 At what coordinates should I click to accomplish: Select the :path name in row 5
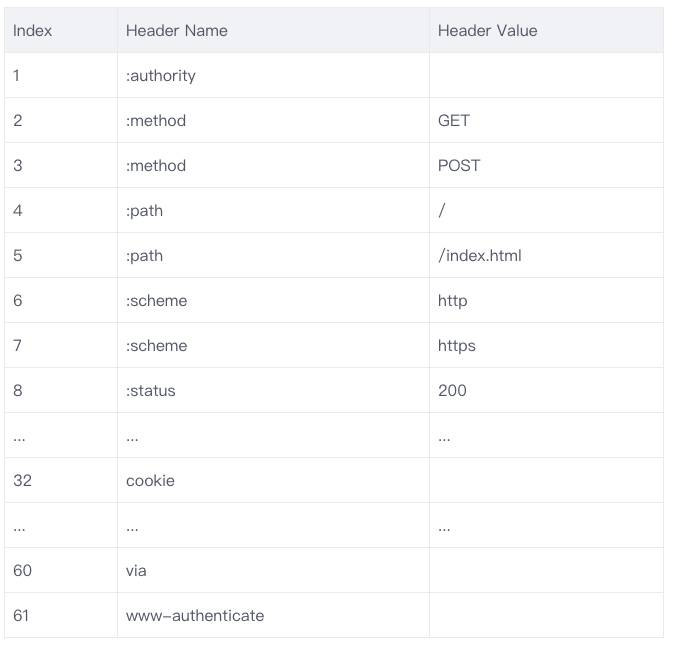[x=144, y=256]
